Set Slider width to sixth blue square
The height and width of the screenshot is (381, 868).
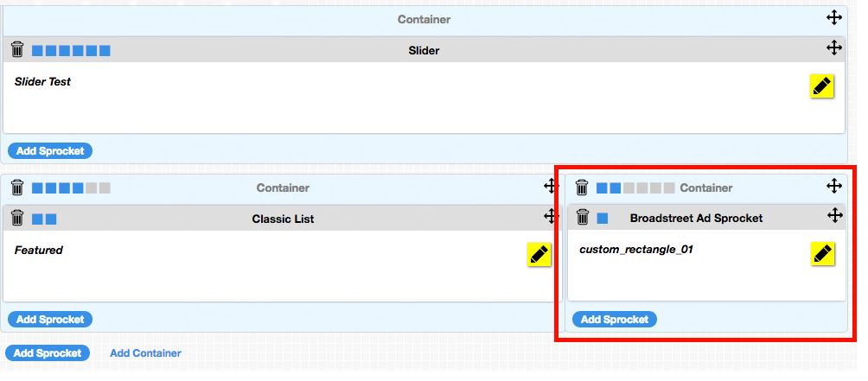point(105,51)
